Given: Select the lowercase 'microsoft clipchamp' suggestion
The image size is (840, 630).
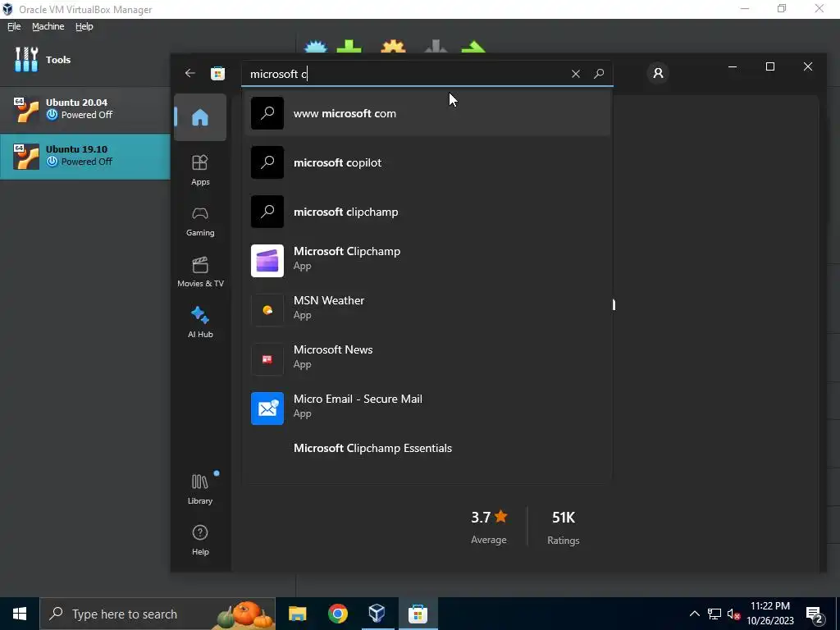Looking at the screenshot, I should pos(427,212).
